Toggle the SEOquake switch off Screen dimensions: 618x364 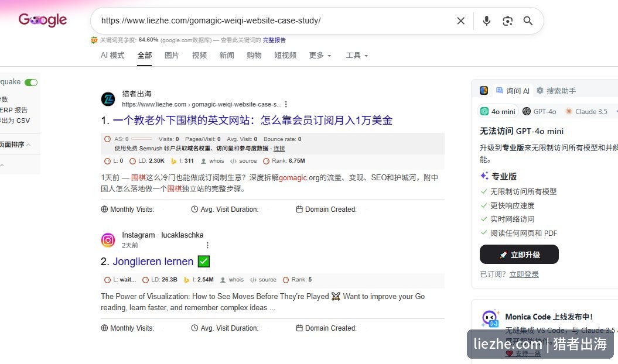point(30,83)
